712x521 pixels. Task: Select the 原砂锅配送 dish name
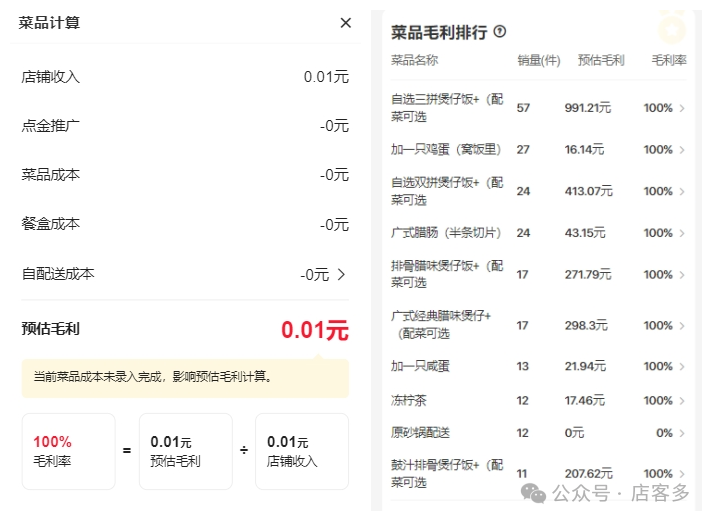pos(420,432)
